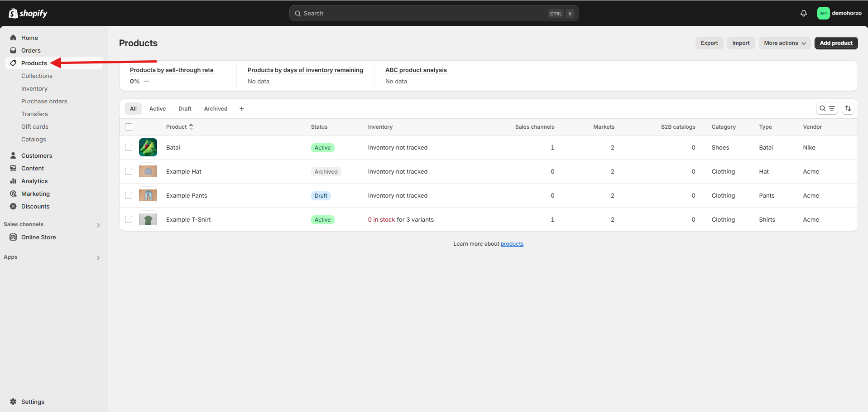The image size is (868, 412).
Task: Toggle the select all products checkbox
Action: [x=129, y=127]
